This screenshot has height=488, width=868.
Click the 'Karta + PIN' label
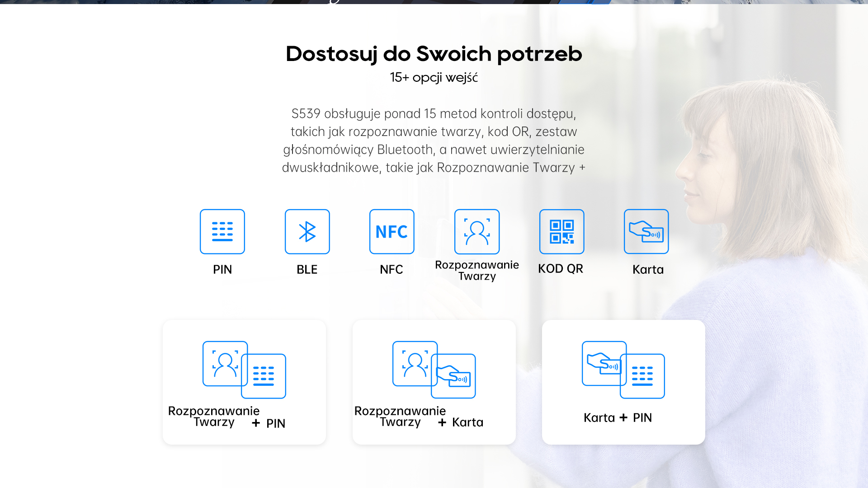point(618,418)
